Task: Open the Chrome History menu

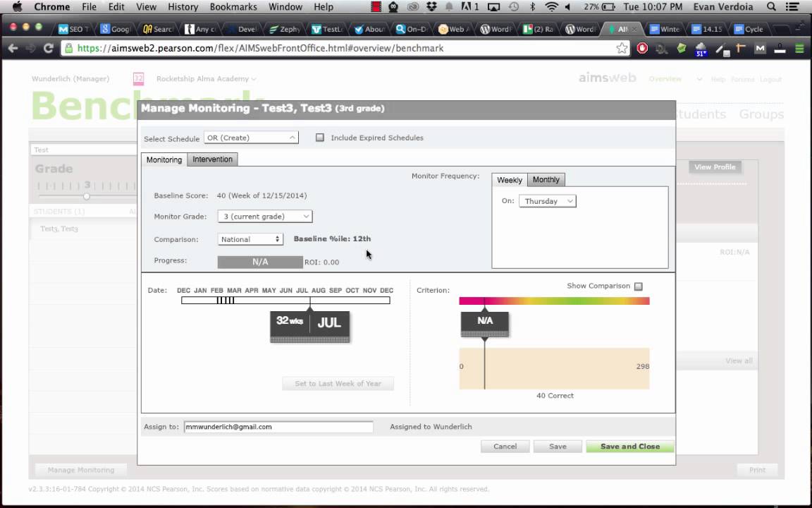Action: click(183, 7)
